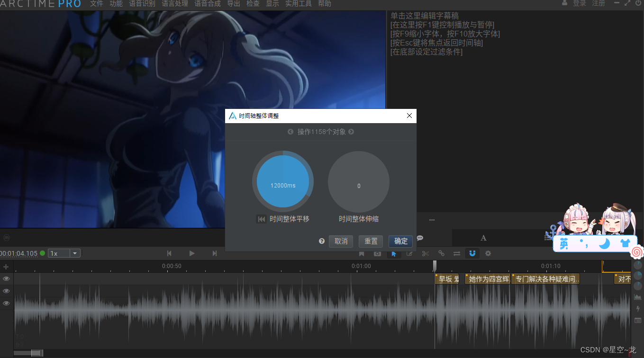Click the camera snapshot toolbar icon
The width and height of the screenshot is (644, 358).
(377, 254)
